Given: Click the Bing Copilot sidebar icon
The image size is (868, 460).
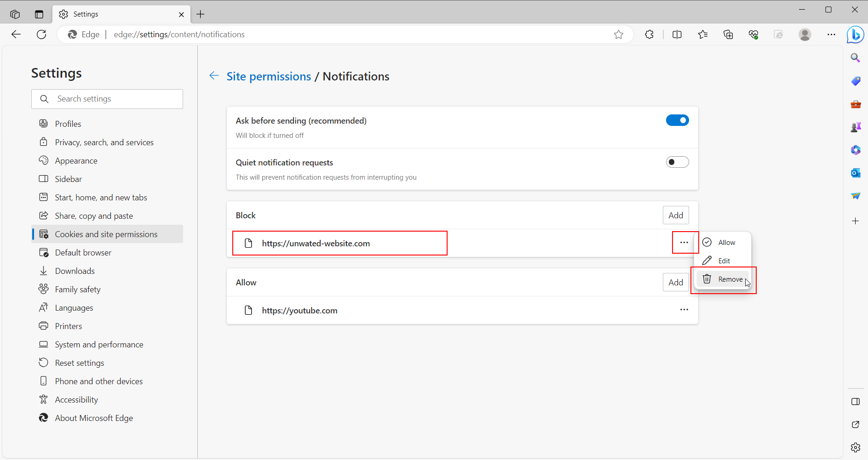Looking at the screenshot, I should click(x=855, y=34).
